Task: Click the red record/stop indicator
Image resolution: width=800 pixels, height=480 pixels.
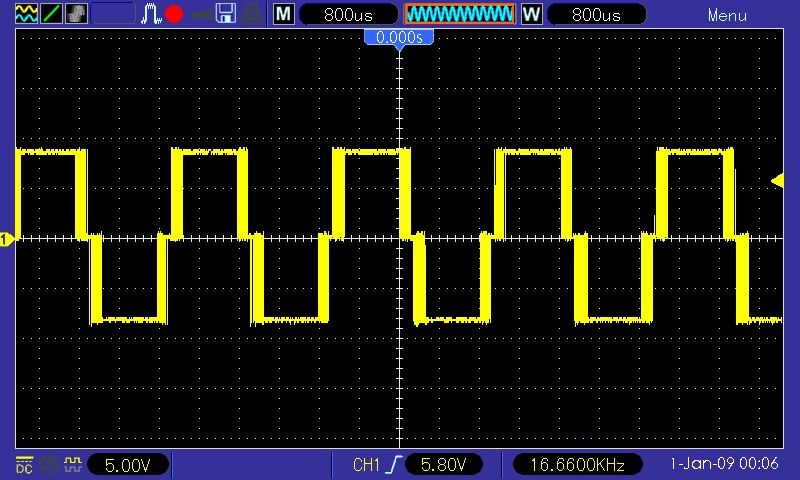Action: click(174, 14)
